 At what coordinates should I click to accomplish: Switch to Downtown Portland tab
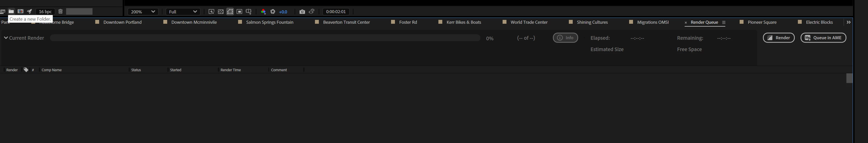[122, 22]
